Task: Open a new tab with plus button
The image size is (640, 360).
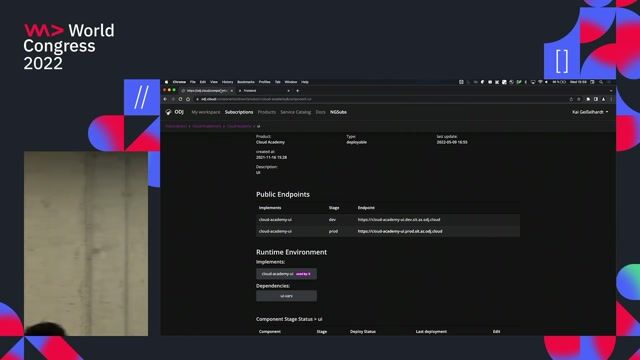Action: [298, 91]
